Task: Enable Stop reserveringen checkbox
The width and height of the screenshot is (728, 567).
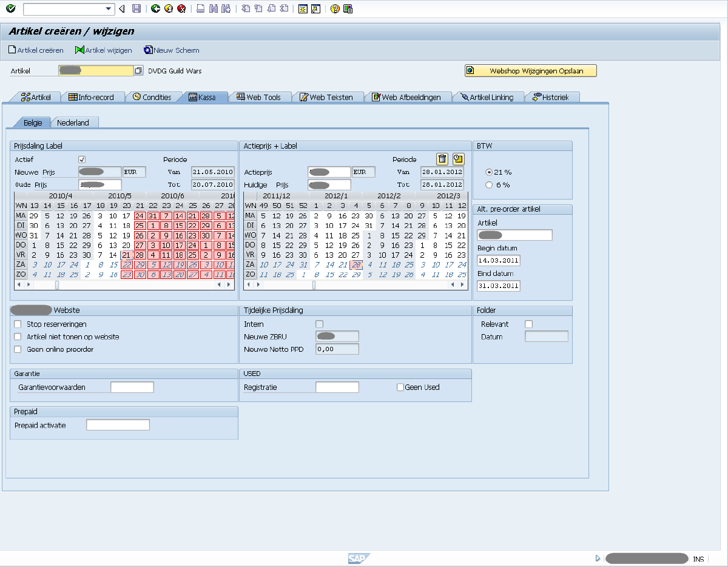Action: click(18, 324)
